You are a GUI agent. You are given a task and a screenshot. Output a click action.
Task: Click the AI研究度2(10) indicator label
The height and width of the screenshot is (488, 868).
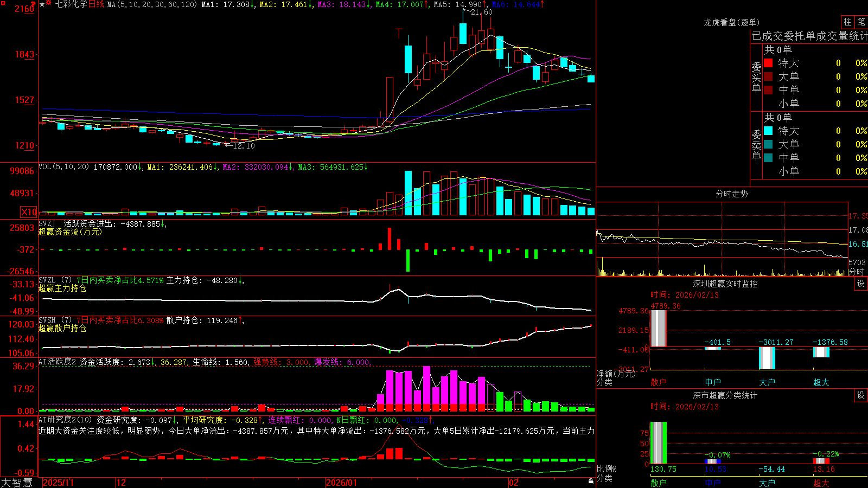[65, 420]
